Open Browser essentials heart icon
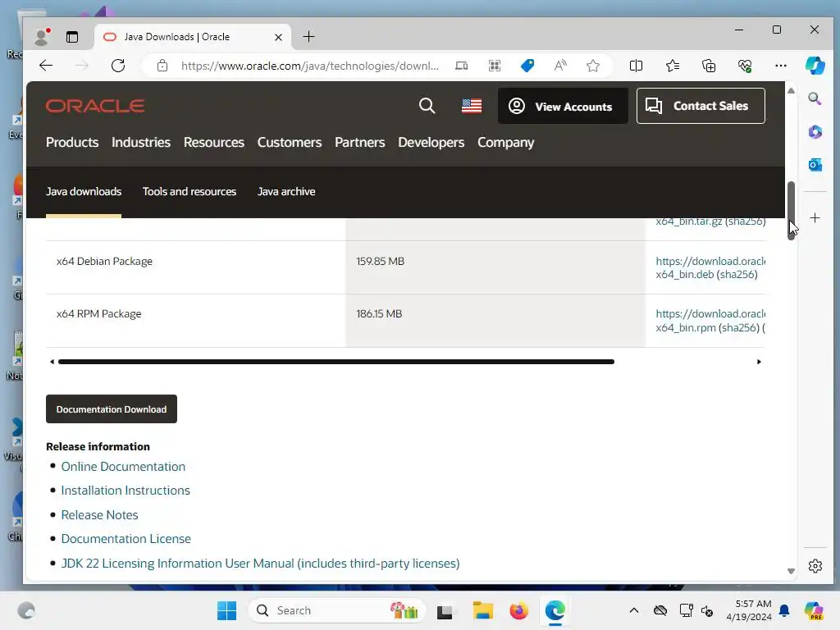Viewport: 840px width, 630px height. pyautogui.click(x=745, y=66)
